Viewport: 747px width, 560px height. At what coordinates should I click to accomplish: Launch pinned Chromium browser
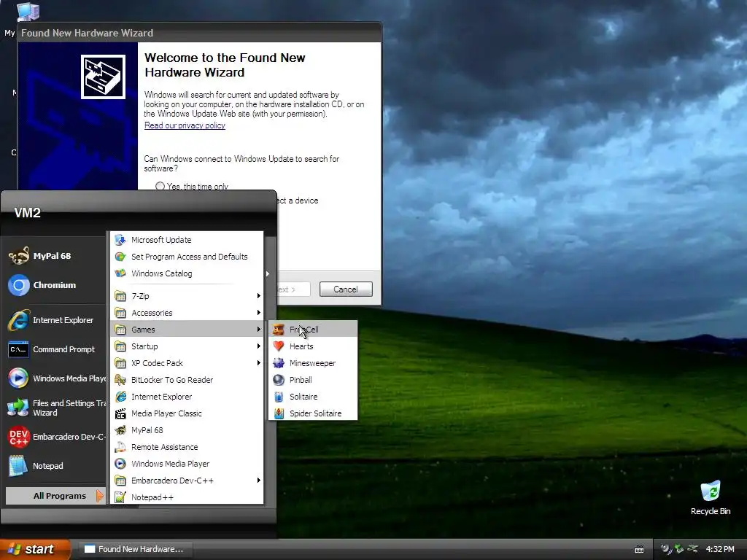point(55,285)
